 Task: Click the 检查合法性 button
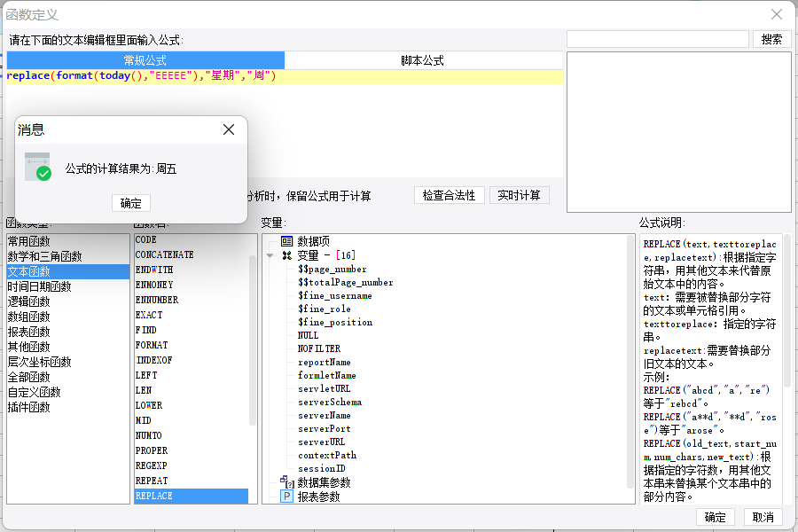tap(449, 195)
